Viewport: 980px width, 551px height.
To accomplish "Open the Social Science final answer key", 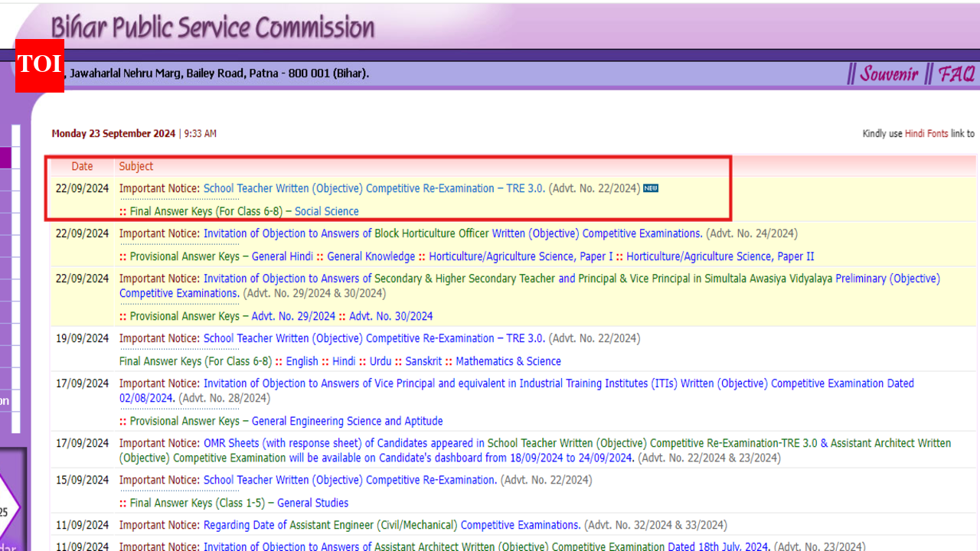I will click(326, 211).
